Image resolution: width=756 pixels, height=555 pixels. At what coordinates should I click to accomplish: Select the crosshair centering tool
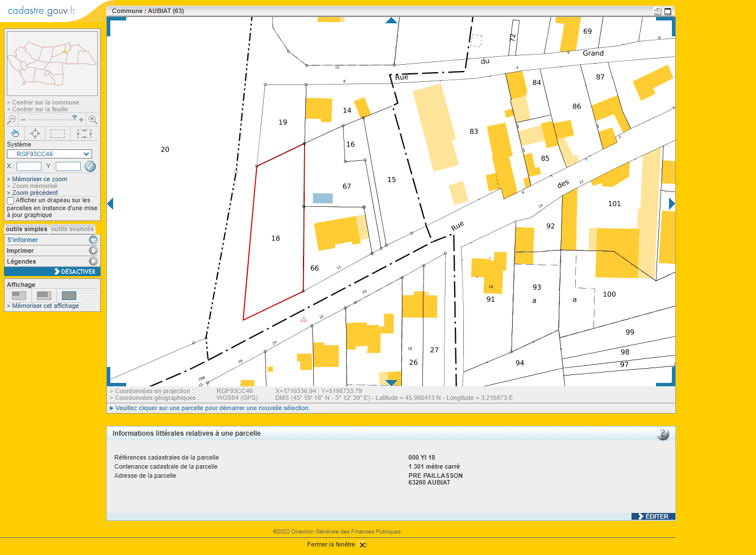(35, 133)
